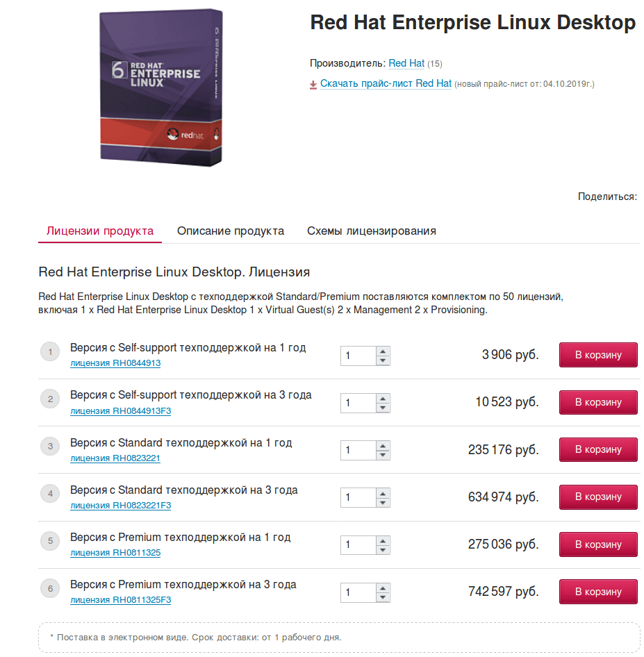Increase quantity for Self-support 1 год license
The height and width of the screenshot is (657, 644).
pos(383,351)
